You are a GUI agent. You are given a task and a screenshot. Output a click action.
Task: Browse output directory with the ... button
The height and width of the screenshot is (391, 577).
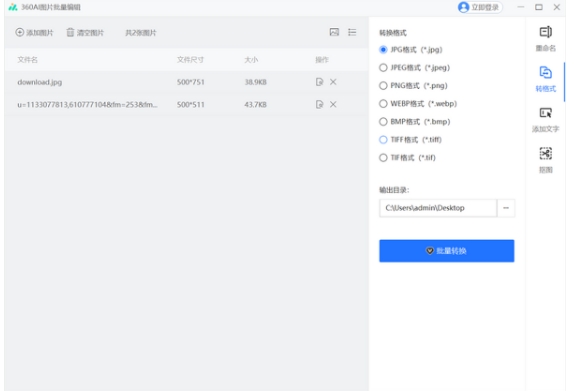(506, 208)
